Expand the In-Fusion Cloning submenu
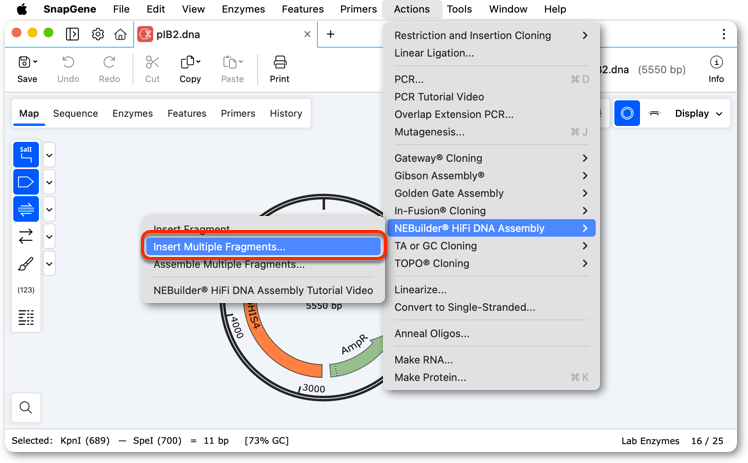Image resolution: width=748 pixels, height=463 pixels. coord(491,211)
